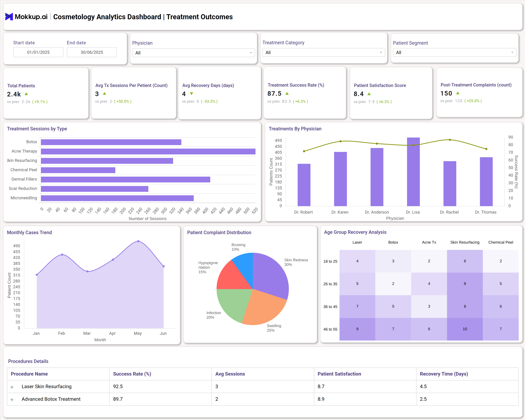Click the Mokkup.ai logo icon
525x420 pixels.
(x=9, y=17)
